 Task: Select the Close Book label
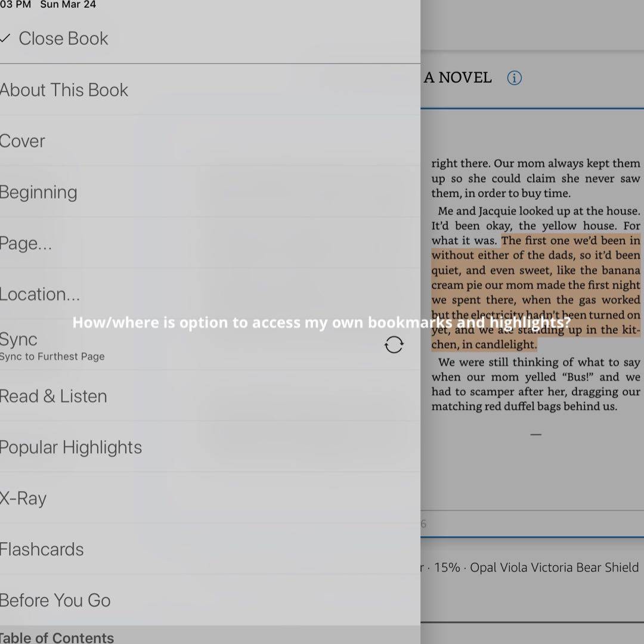(x=63, y=39)
